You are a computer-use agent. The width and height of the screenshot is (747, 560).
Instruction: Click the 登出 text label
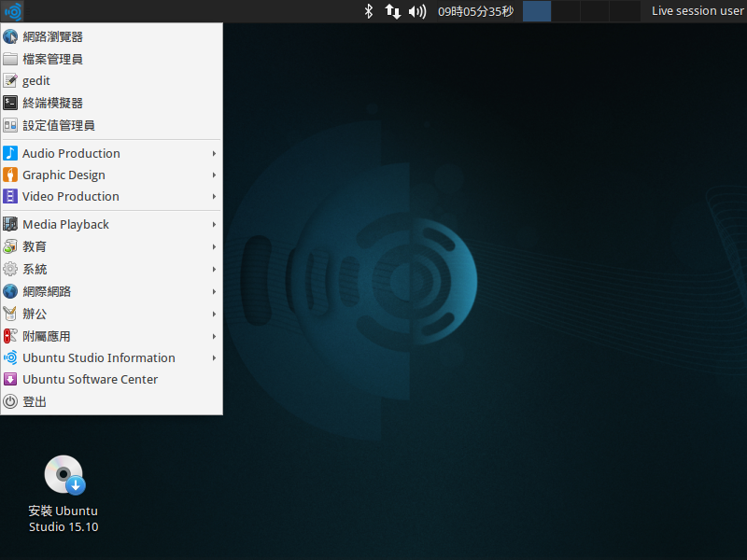pyautogui.click(x=35, y=402)
